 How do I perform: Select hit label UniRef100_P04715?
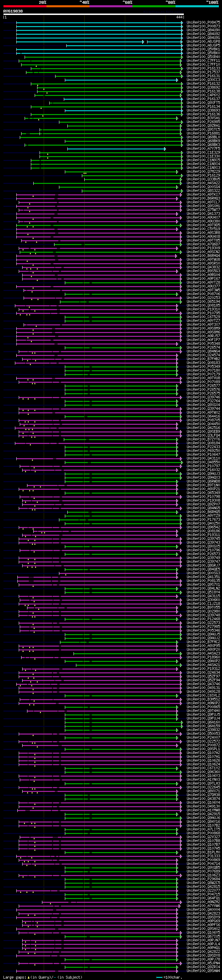[x=203, y=894]
